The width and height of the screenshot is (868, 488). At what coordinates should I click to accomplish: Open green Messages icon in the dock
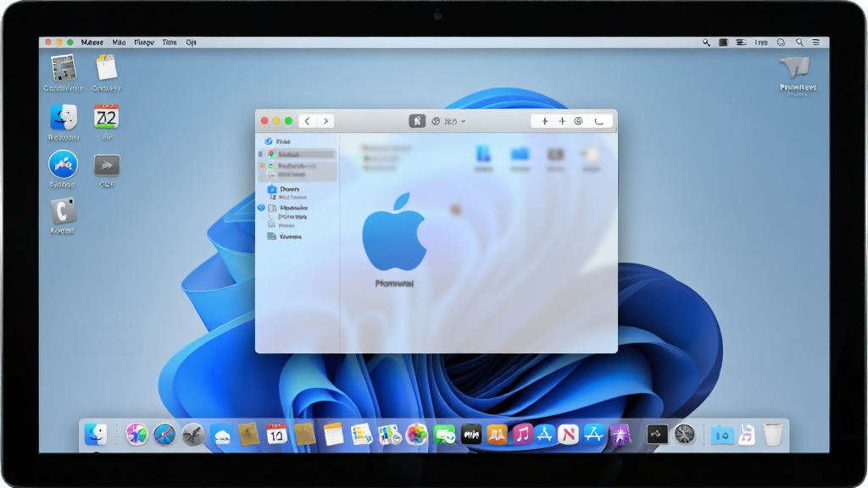(444, 435)
